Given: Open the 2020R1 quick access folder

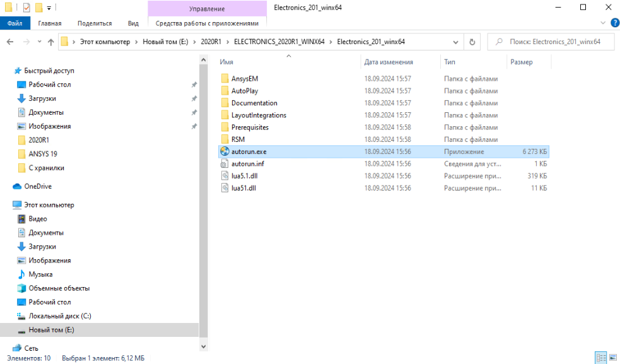Looking at the screenshot, I should coord(38,140).
